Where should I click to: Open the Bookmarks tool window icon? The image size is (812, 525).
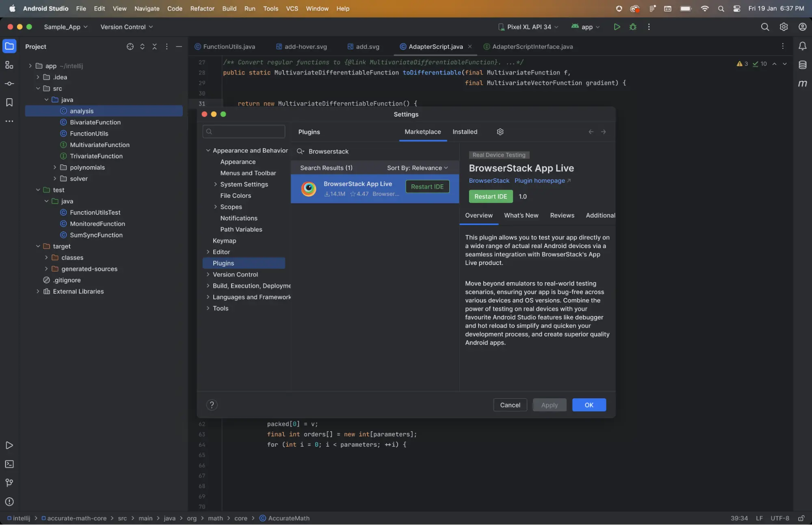(9, 102)
